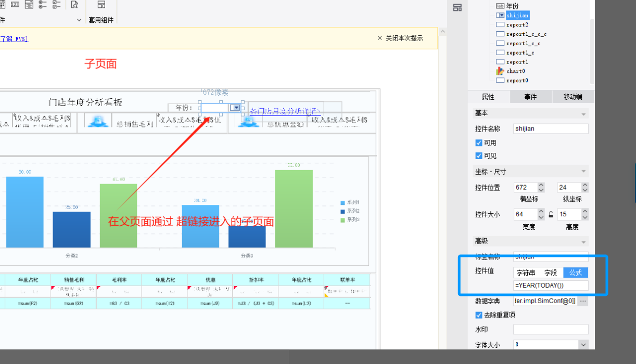The width and height of the screenshot is (636, 364).
Task: Select report2 in the component tree
Action: (x=517, y=24)
